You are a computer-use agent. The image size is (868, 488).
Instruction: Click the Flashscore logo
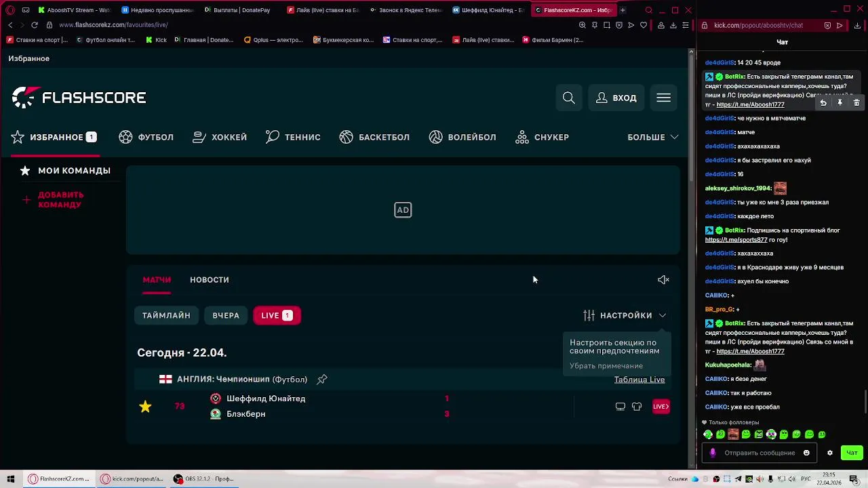pyautogui.click(x=79, y=98)
